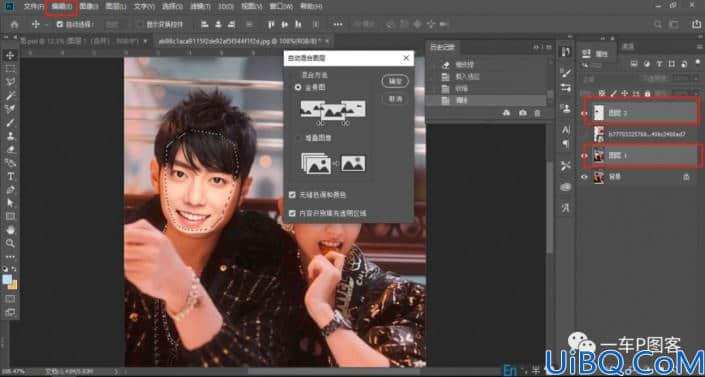
Task: Click align left edges icon
Action: [204, 24]
